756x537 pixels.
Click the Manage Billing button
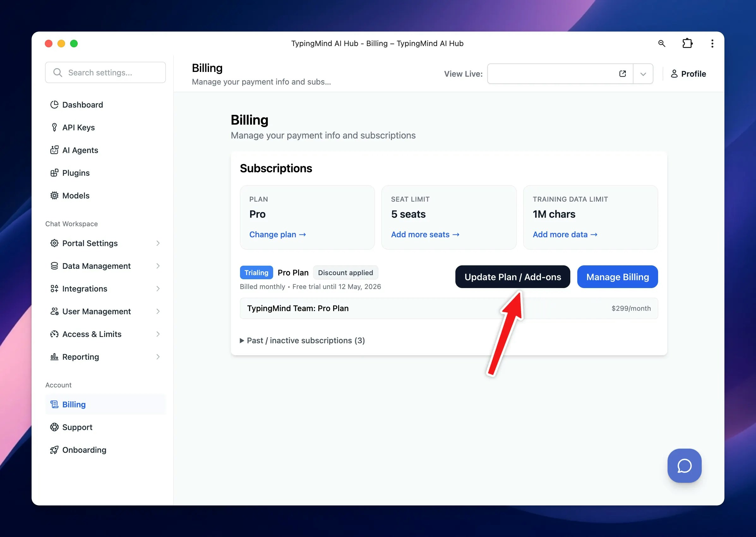tap(617, 277)
